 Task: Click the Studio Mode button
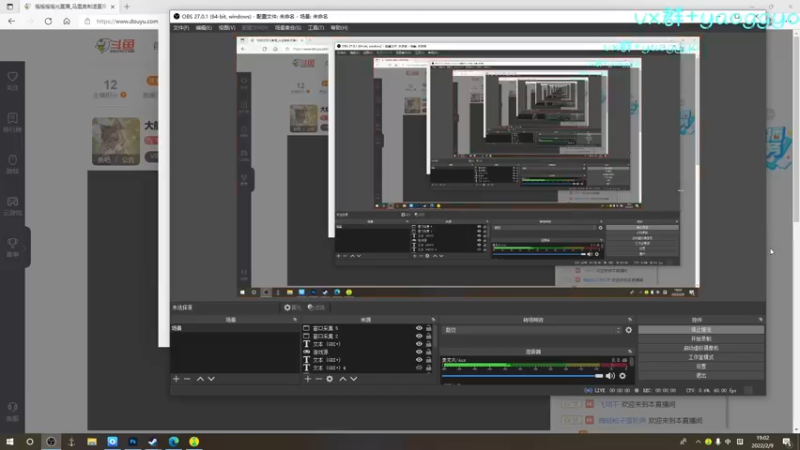pyautogui.click(x=701, y=357)
